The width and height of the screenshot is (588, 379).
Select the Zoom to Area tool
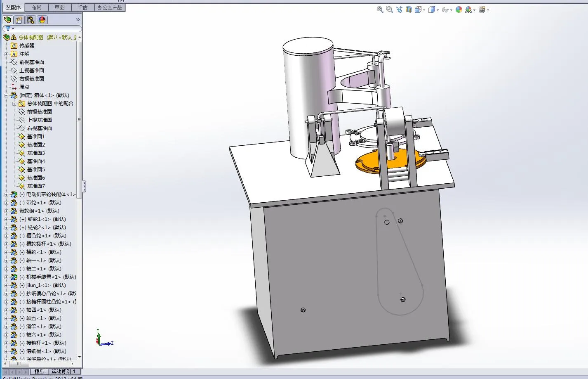[x=389, y=9]
